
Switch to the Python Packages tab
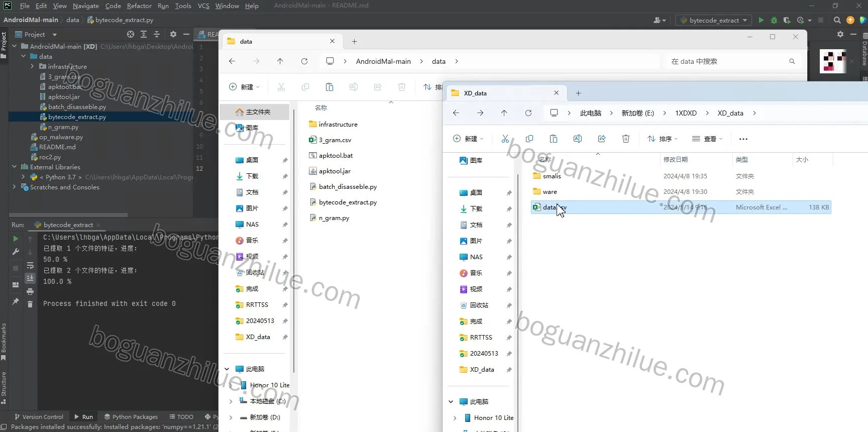pyautogui.click(x=131, y=417)
